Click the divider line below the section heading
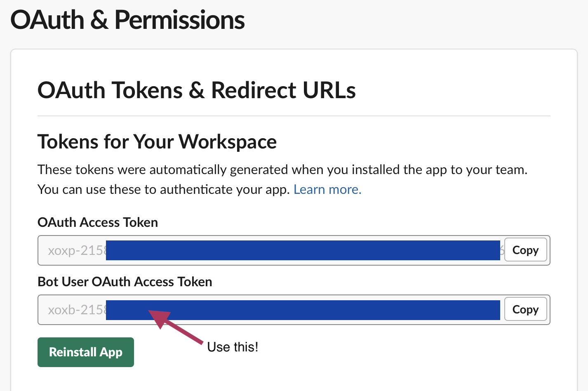 click(x=294, y=116)
